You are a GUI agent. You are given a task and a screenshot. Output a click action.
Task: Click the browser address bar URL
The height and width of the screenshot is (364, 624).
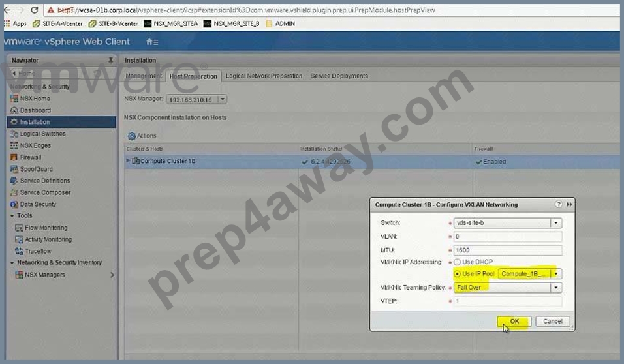247,10
